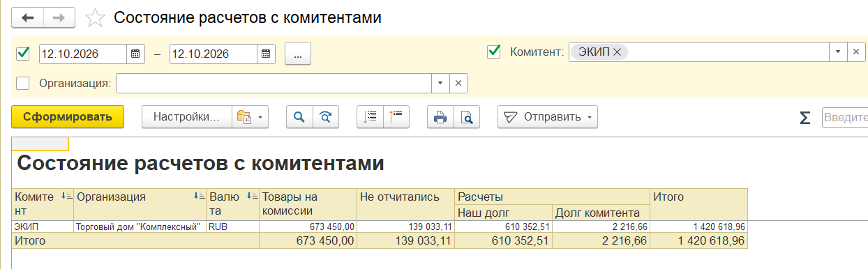Expand the Комитент dropdown list
The image size is (868, 269).
click(838, 52)
